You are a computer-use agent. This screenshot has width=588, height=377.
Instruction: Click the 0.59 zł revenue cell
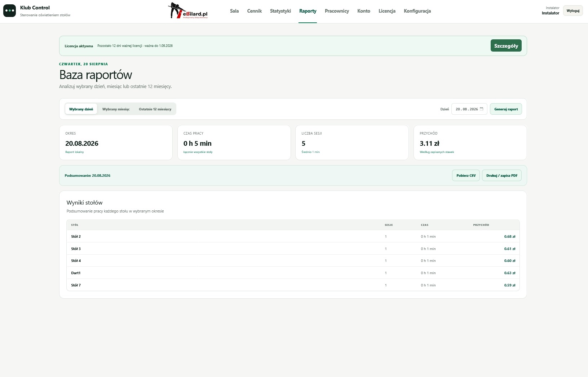(x=510, y=285)
